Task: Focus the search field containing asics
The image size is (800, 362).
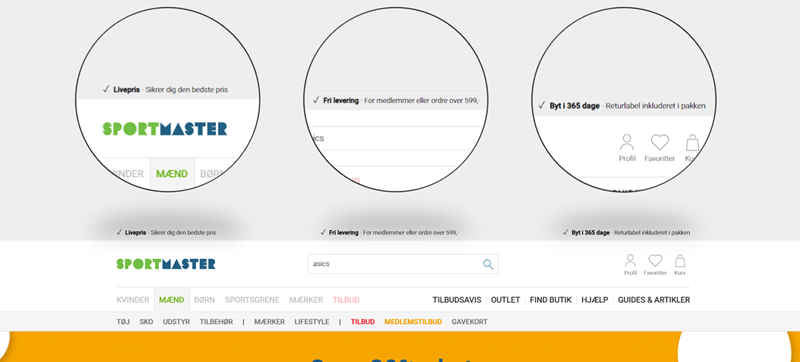Action: tap(403, 264)
